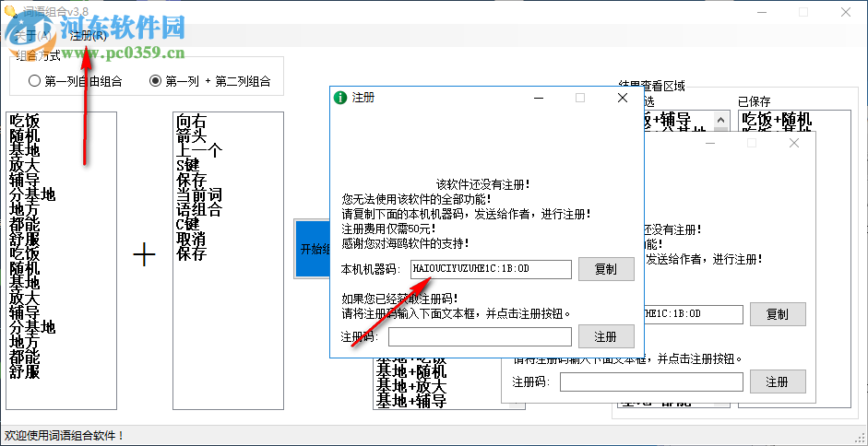
Task: Close the main 词语组合v3.8 window
Action: point(846,12)
